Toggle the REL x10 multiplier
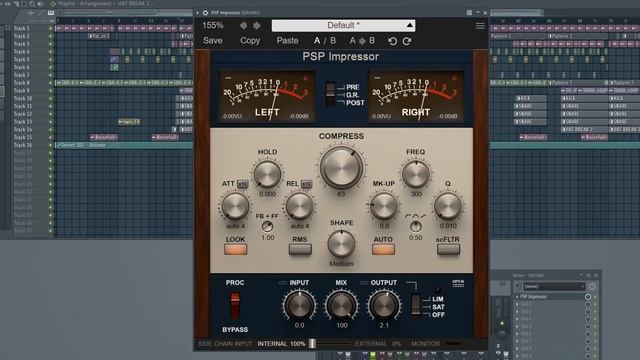 click(307, 184)
